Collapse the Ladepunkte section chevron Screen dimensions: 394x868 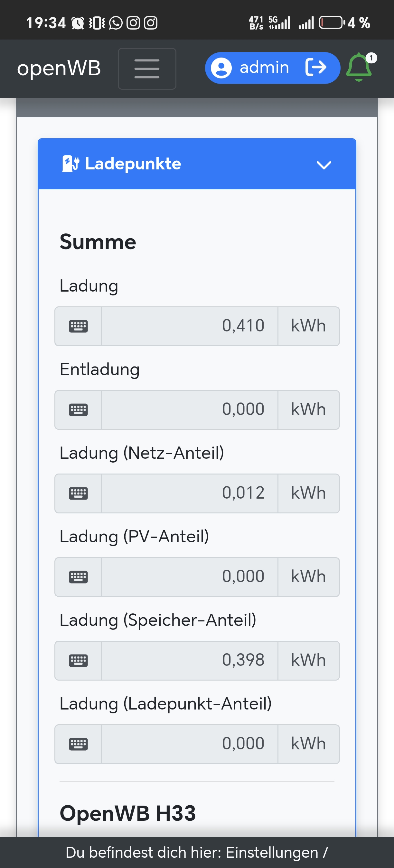(324, 165)
